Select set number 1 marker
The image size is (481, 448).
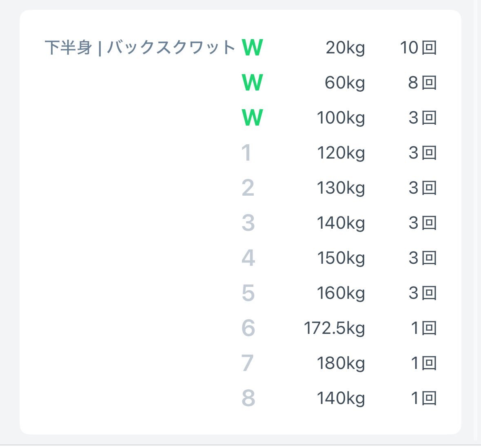click(246, 152)
